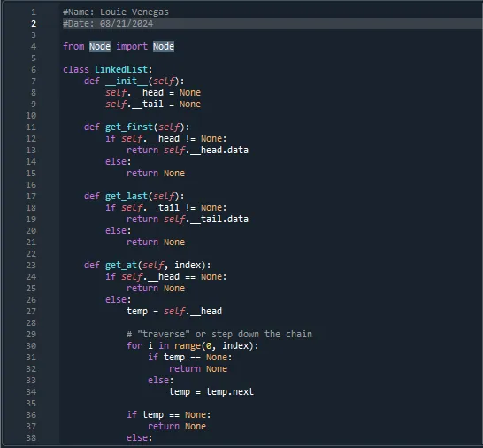Click 'return None' on line 32
Image resolution: width=483 pixels, height=448 pixels.
coord(198,369)
